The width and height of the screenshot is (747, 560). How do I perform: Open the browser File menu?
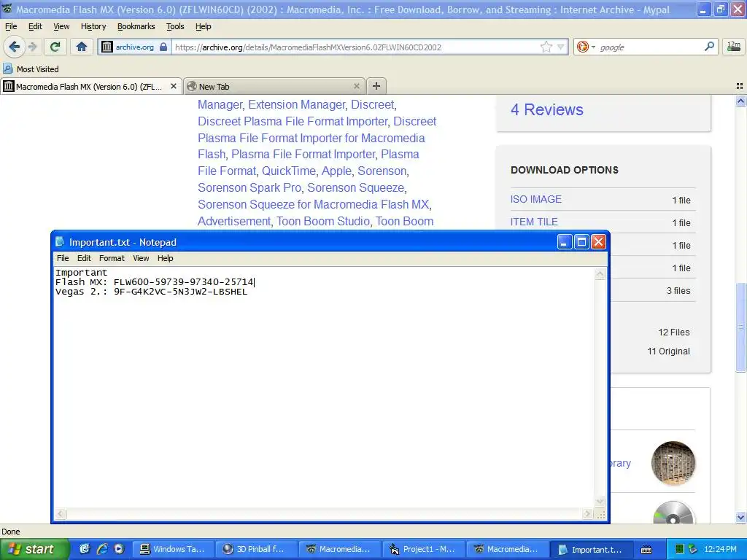(11, 26)
